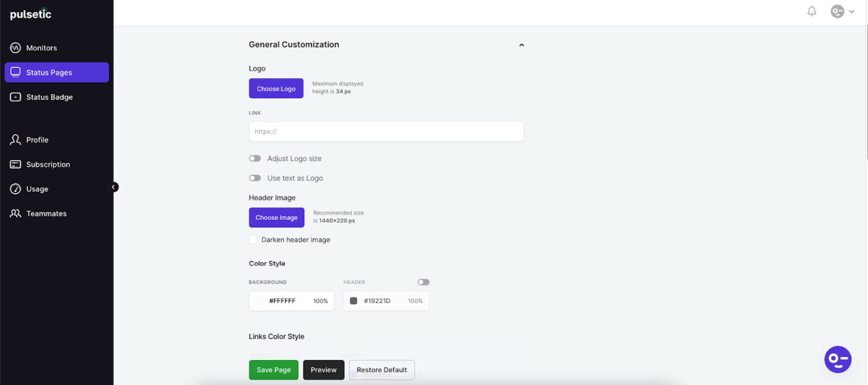The image size is (868, 385).
Task: Open the Preview of the status page
Action: (323, 370)
